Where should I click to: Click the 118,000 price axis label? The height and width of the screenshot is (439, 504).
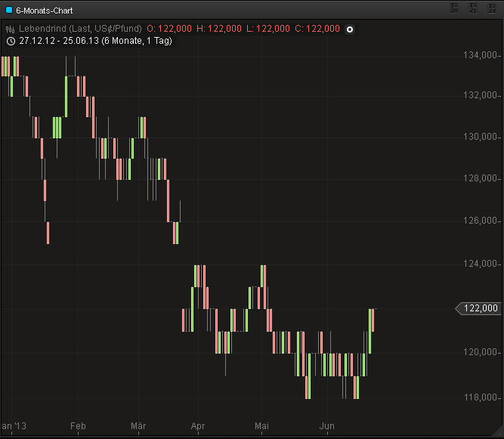[483, 397]
